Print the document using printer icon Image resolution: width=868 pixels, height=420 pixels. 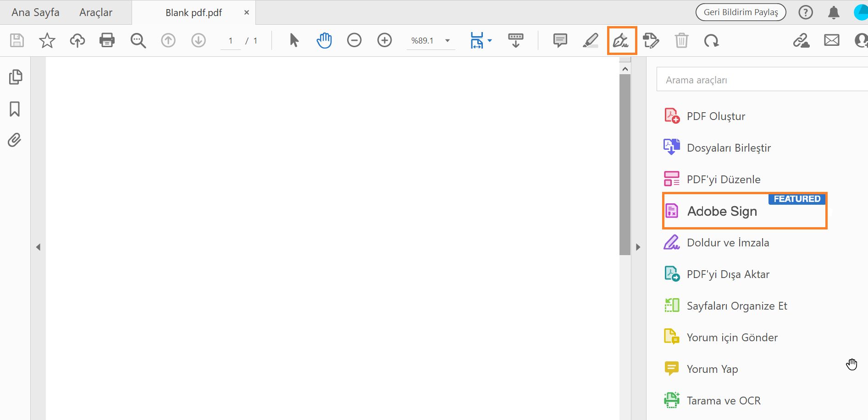pos(107,40)
